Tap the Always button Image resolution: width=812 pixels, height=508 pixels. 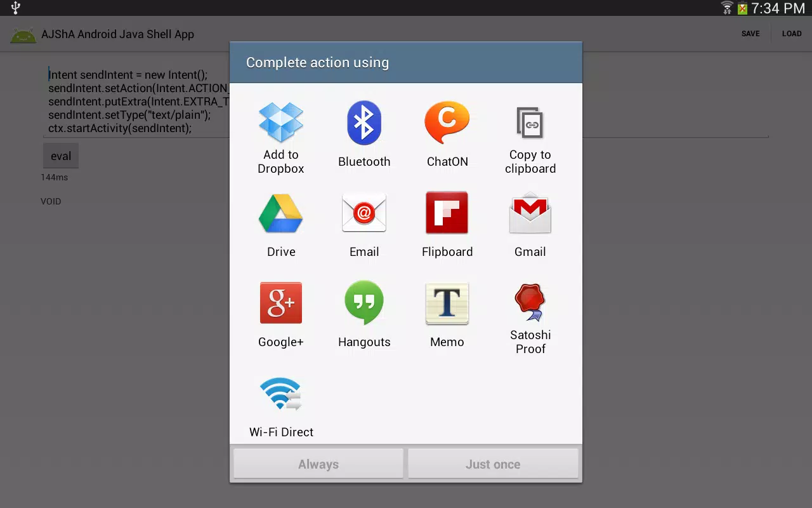tap(318, 464)
